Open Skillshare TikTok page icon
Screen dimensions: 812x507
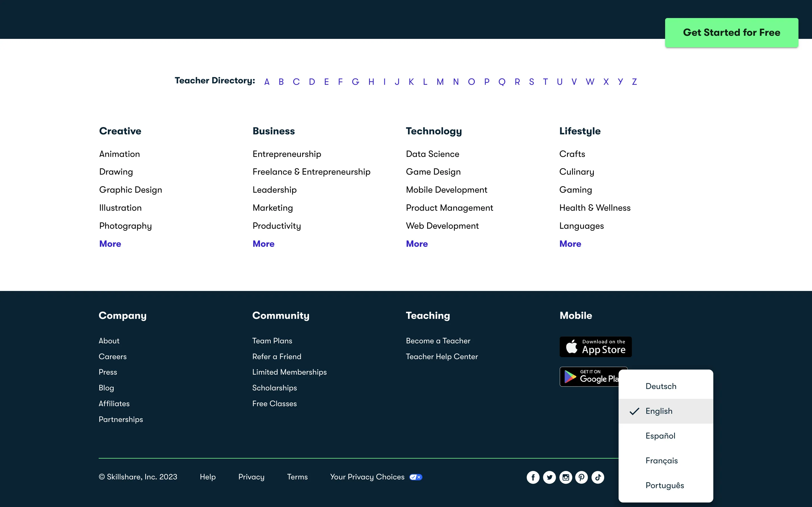point(598,477)
